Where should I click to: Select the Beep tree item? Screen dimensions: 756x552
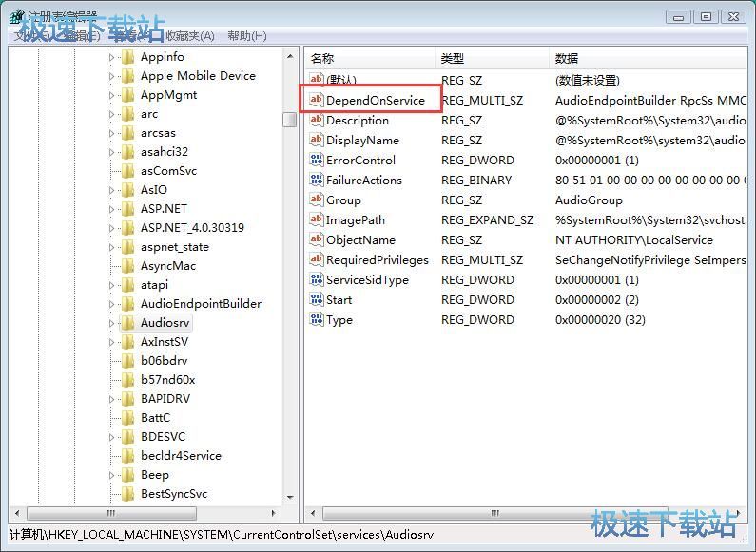pos(155,475)
